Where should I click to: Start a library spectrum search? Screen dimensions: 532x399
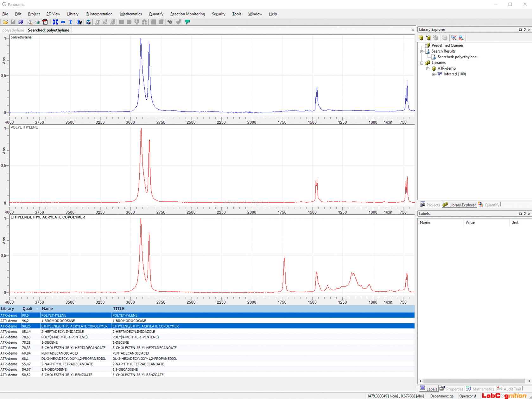pos(454,38)
